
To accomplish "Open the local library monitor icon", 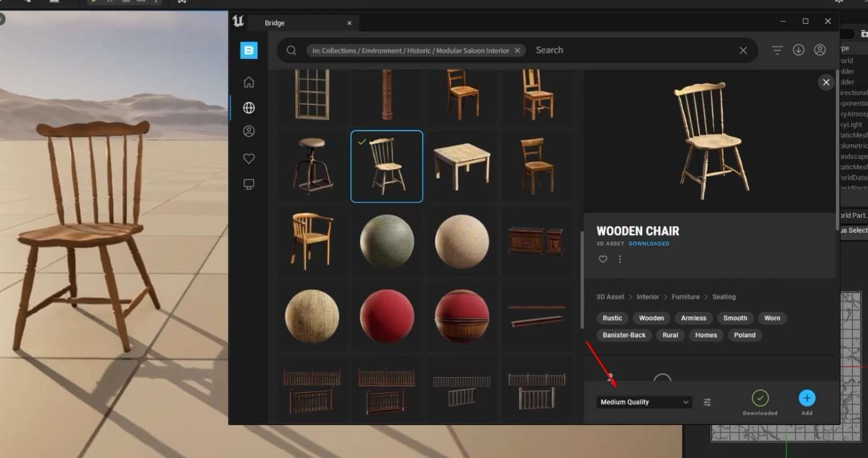I will point(249,184).
